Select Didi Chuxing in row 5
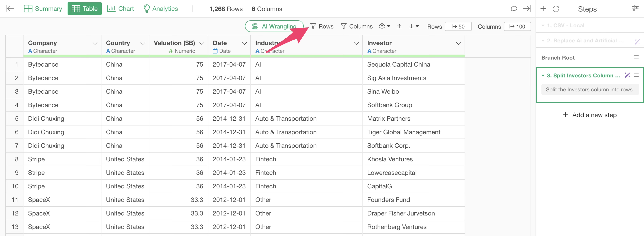 pyautogui.click(x=62, y=118)
